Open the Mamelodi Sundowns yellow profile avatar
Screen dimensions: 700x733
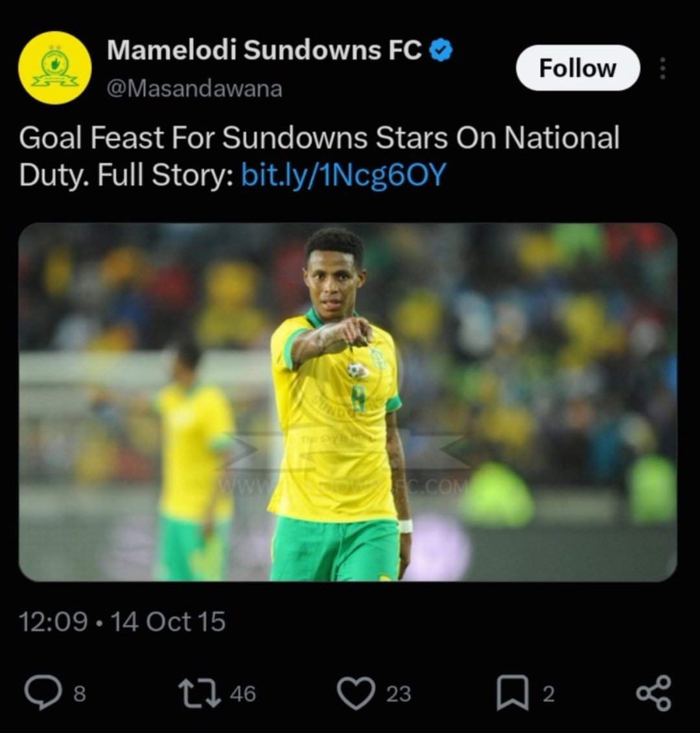(x=54, y=68)
